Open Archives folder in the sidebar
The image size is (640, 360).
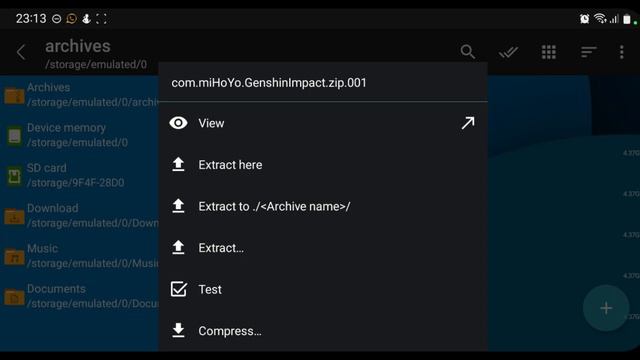pyautogui.click(x=80, y=95)
